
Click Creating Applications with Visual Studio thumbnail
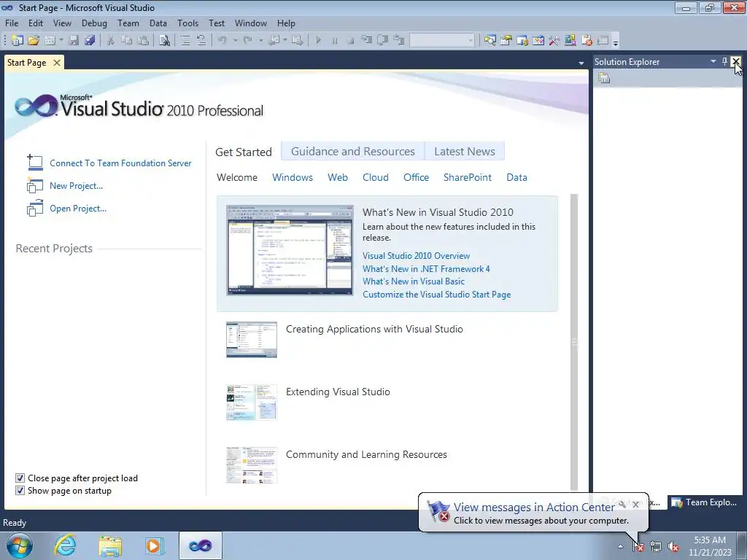tap(252, 340)
